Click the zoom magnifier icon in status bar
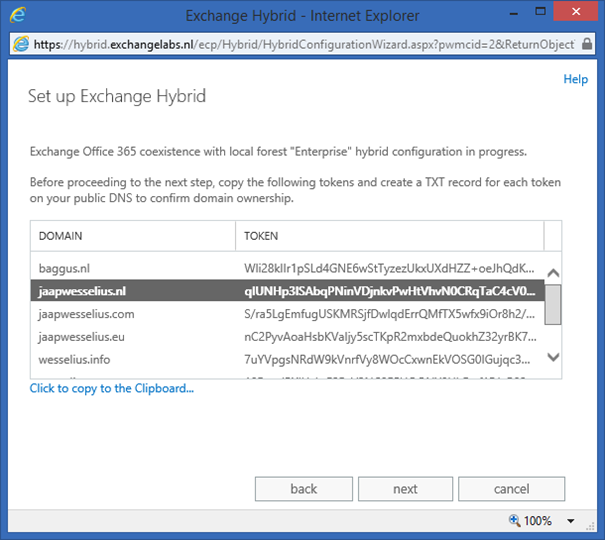The width and height of the screenshot is (605, 540). [515, 521]
